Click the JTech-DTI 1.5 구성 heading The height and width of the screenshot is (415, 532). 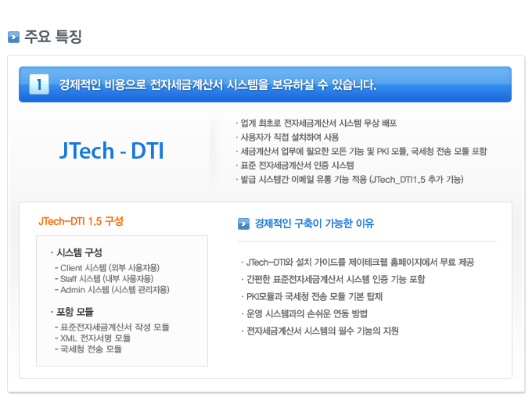pos(81,221)
